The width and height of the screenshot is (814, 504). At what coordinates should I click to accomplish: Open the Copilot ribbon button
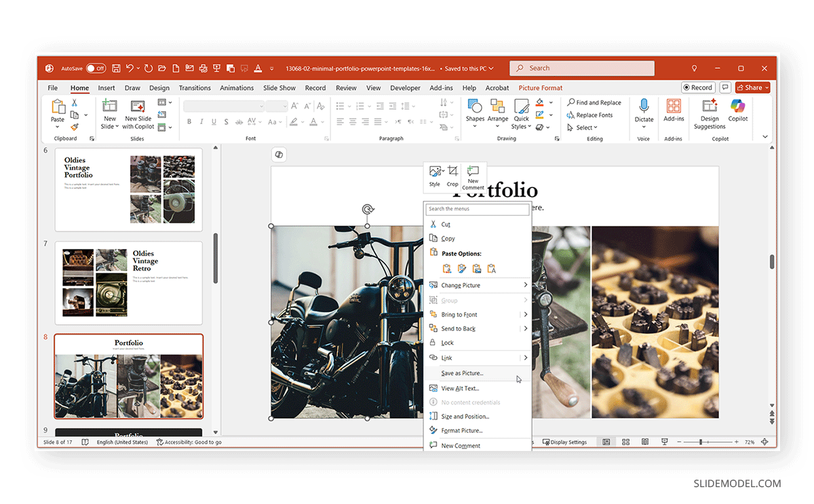737,110
